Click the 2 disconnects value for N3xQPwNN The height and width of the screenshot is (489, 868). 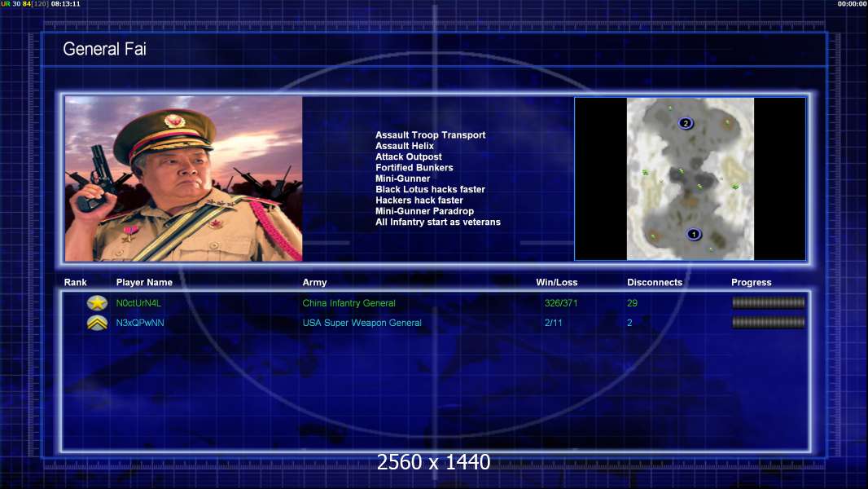[x=629, y=322]
